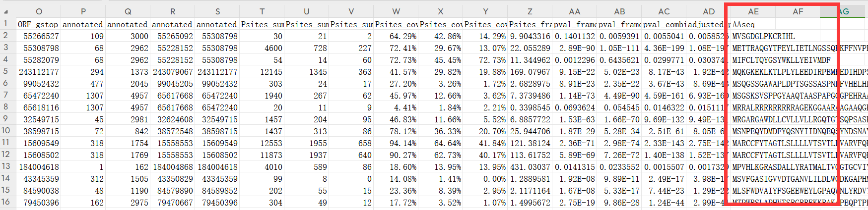Screen dimensions: 868x210
Task: Select the ORF_gstop cell
Action: pyautogui.click(x=39, y=24)
